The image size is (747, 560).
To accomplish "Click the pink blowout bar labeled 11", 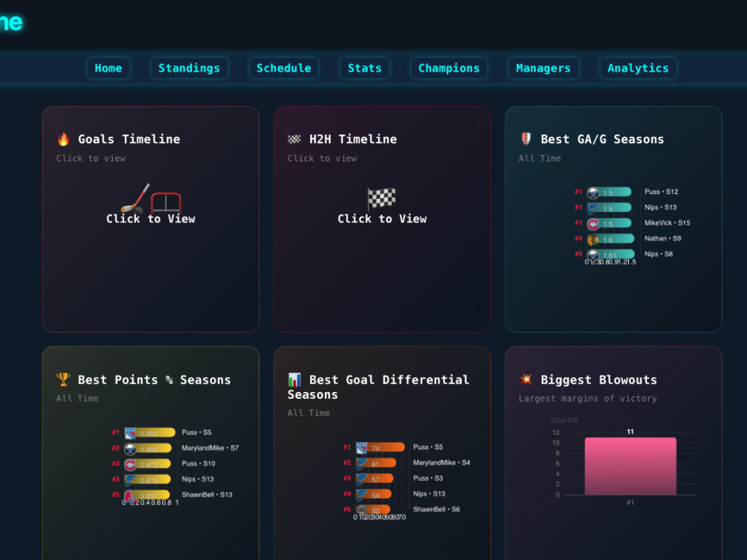I will tap(630, 466).
